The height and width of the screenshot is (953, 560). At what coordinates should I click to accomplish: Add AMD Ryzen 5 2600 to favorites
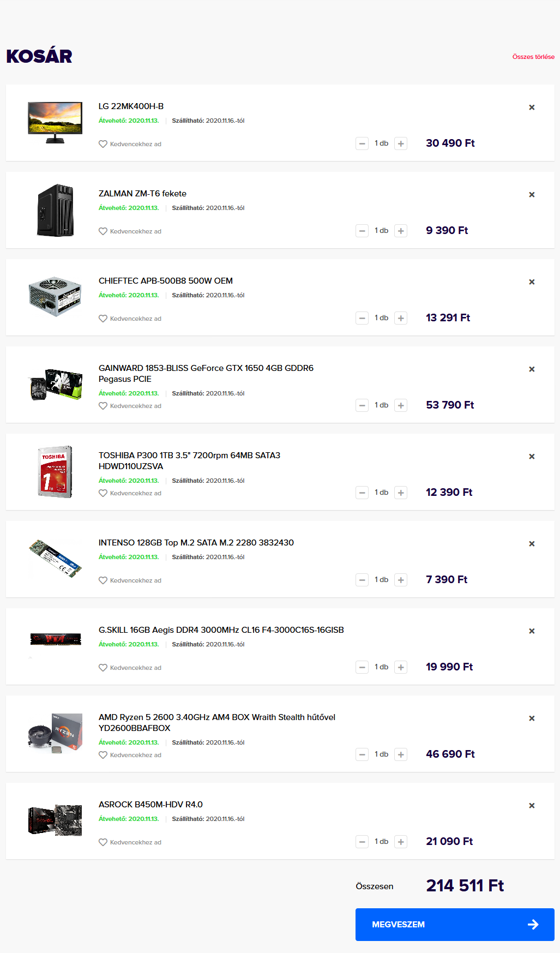[x=103, y=755]
